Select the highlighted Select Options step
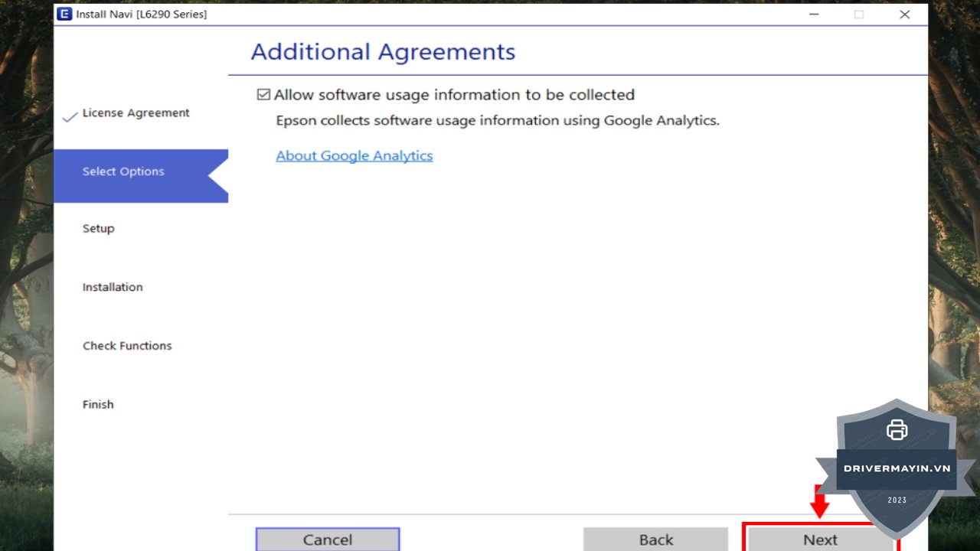980x551 pixels. (x=123, y=171)
